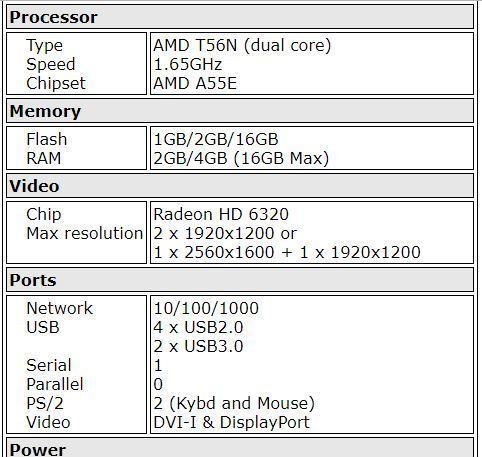Image resolution: width=482 pixels, height=457 pixels.
Task: Click the AMD A55E chipset value
Action: click(195, 83)
